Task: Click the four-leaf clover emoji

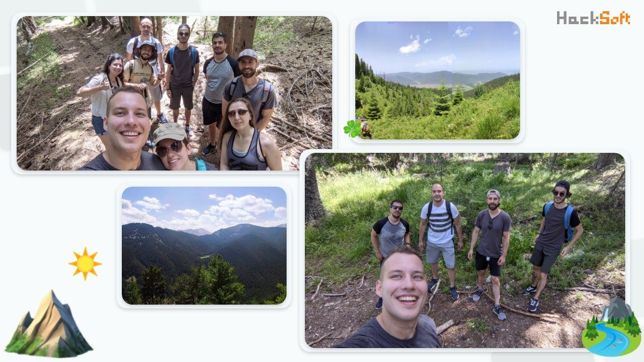Action: (352, 129)
